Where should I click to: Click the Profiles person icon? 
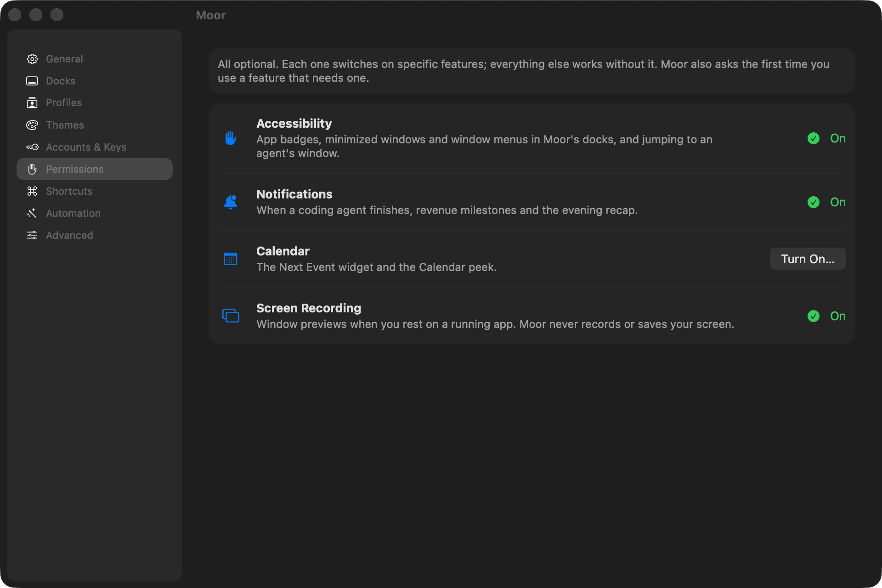[32, 103]
